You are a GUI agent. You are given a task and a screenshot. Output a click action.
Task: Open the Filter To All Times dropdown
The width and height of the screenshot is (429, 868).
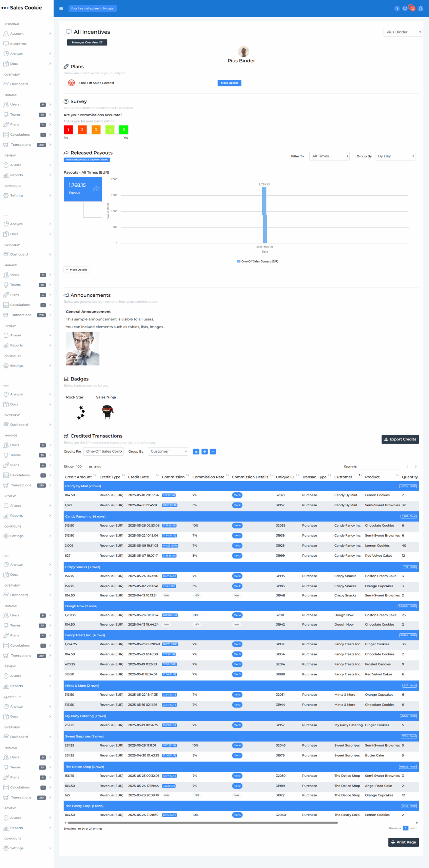pos(329,156)
